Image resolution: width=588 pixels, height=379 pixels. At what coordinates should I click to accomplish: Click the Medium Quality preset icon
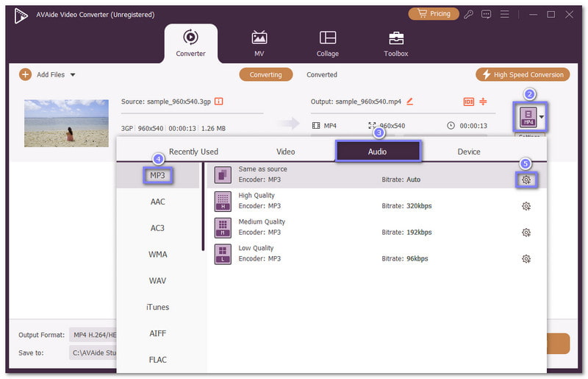point(223,227)
